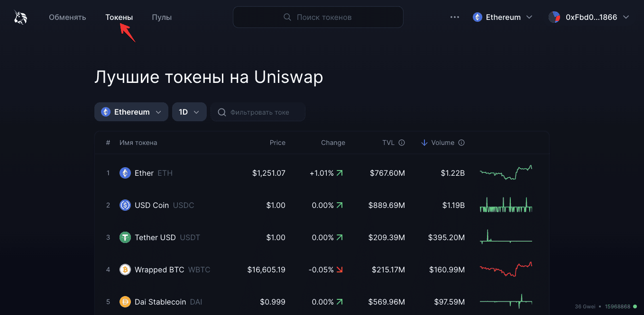Click the Dai Stablecoin token icon
This screenshot has height=315, width=644.
pyautogui.click(x=125, y=302)
